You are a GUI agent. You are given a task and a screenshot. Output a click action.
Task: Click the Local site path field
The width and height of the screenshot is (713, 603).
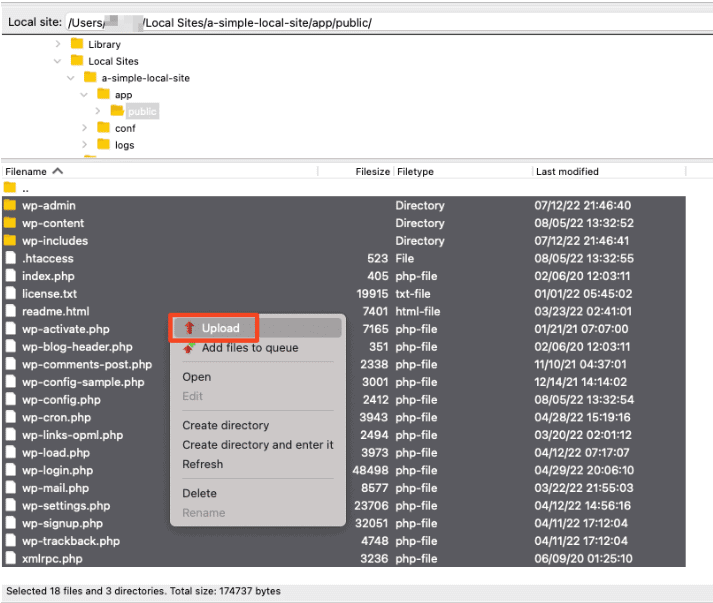[389, 22]
